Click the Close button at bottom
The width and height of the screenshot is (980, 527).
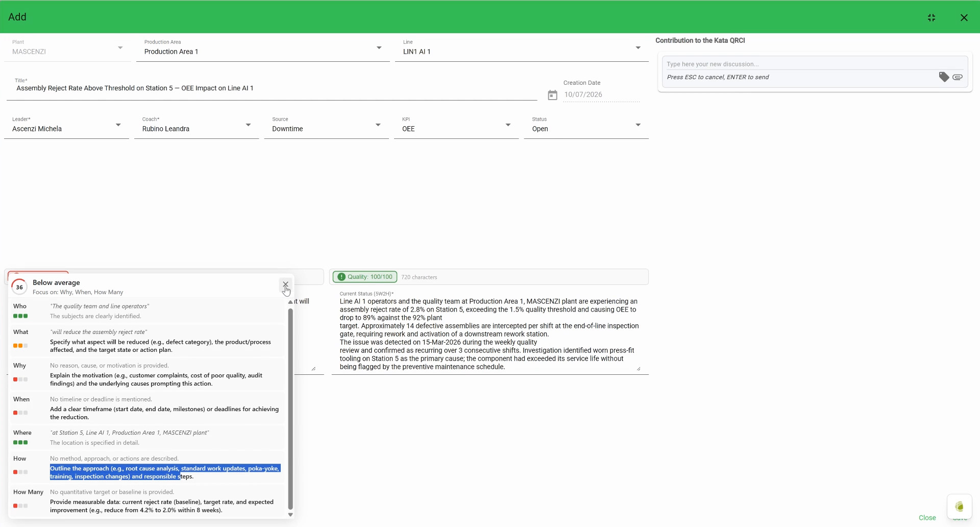(x=927, y=518)
